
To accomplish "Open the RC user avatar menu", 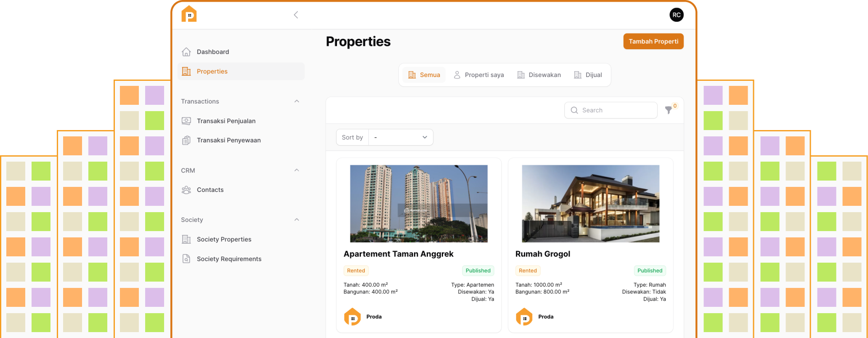I will coord(676,15).
